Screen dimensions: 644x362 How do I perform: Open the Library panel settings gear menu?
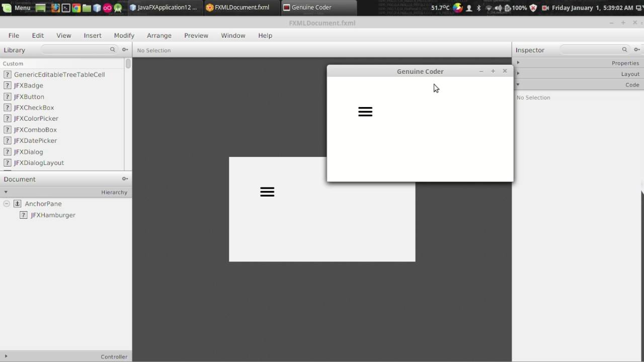coord(125,50)
